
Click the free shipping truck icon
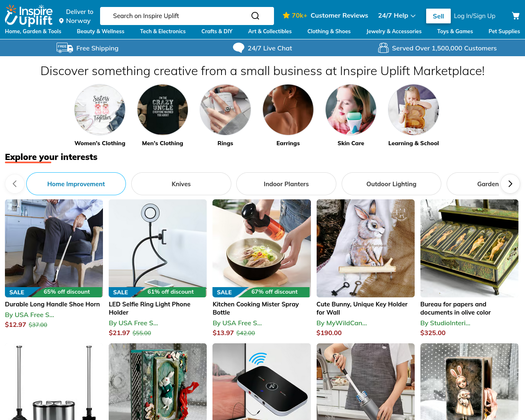(x=65, y=48)
